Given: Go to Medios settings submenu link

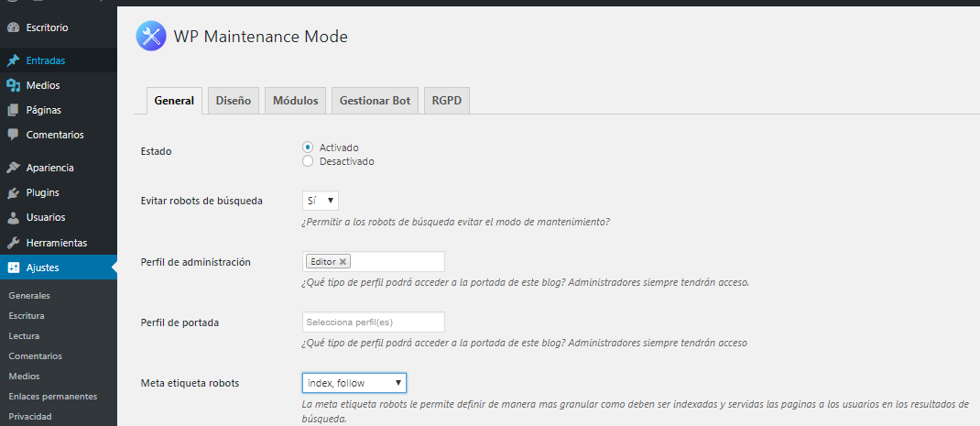Looking at the screenshot, I should 24,376.
